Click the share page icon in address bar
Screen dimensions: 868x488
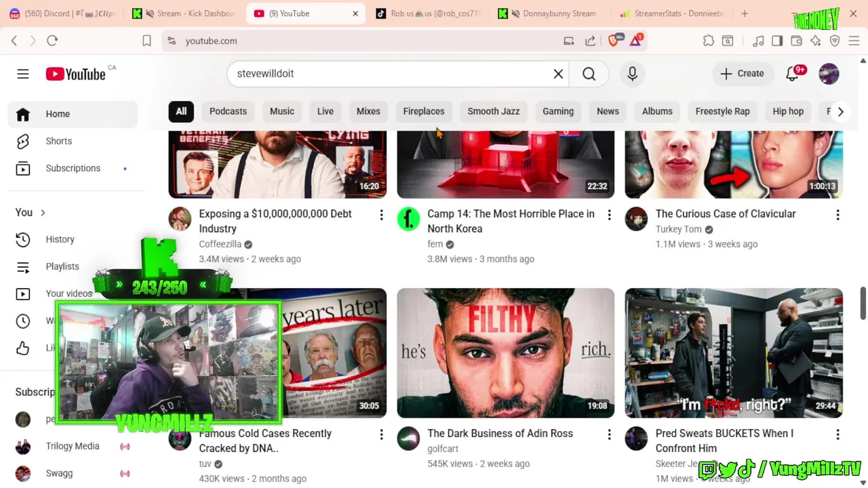591,41
